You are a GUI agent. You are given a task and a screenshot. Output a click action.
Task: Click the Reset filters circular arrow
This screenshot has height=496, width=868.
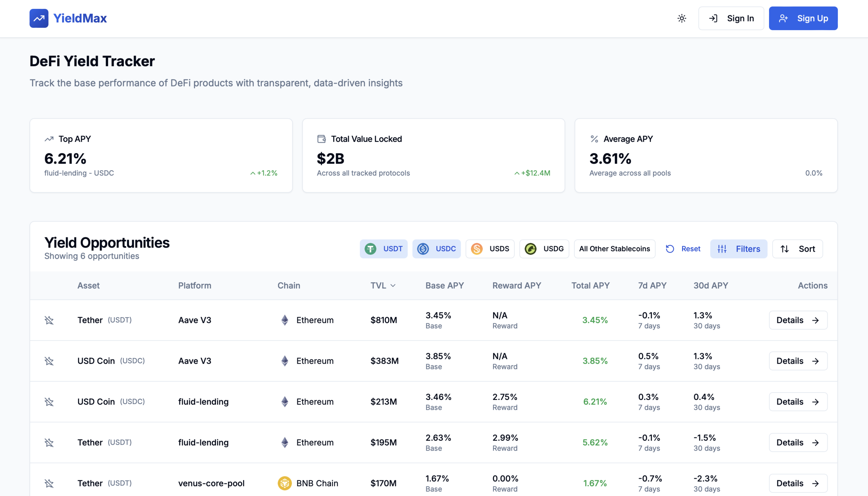[670, 249]
